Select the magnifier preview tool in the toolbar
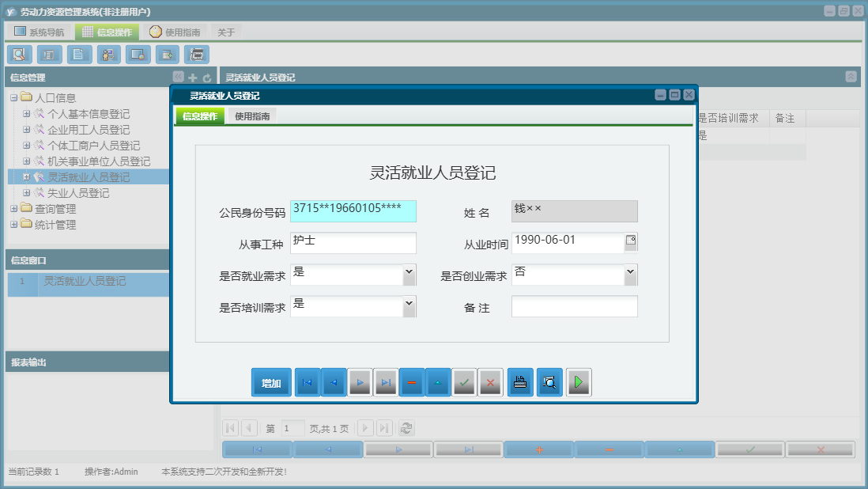Image resolution: width=868 pixels, height=489 pixels. click(19, 55)
